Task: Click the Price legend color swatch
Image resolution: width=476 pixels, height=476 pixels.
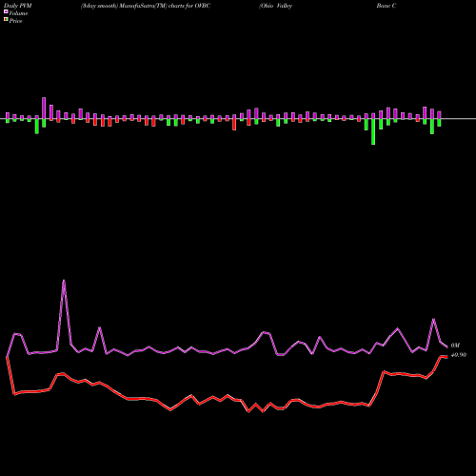Action: click(6, 20)
